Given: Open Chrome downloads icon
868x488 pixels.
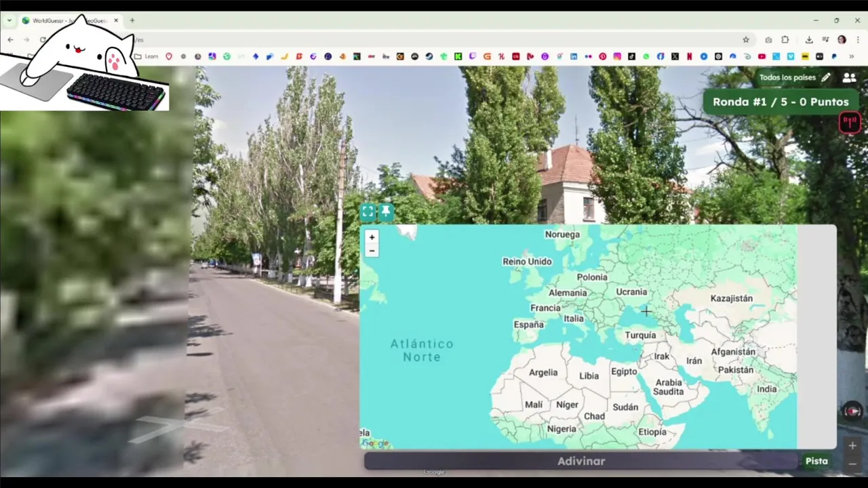Looking at the screenshot, I should click(809, 39).
